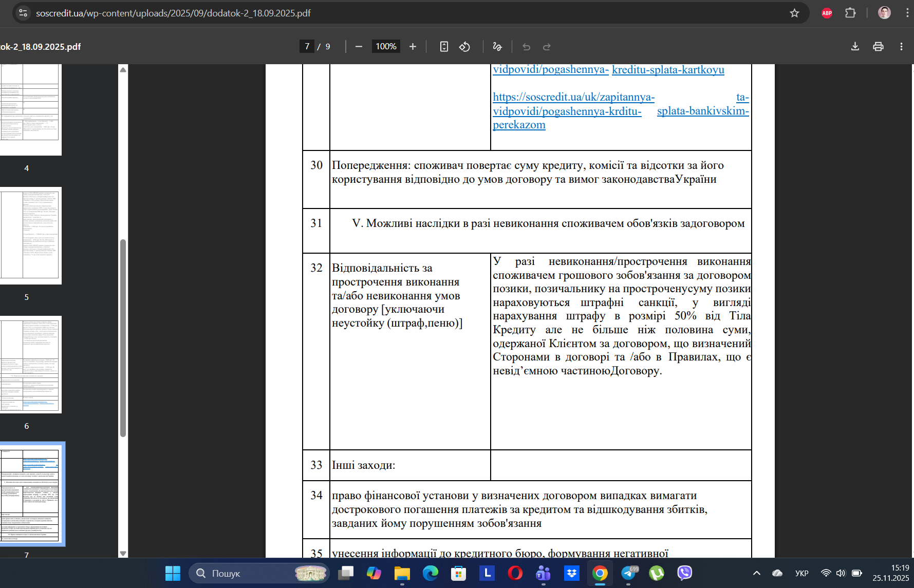The height and width of the screenshot is (588, 914).
Task: Open the https://soscredit.ua/uk/zapitannya- link
Action: pos(573,97)
